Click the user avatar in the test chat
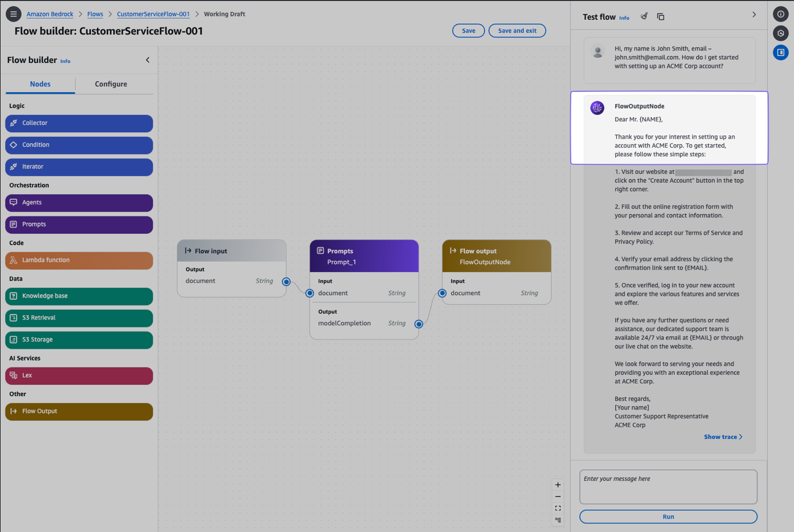 pyautogui.click(x=597, y=52)
